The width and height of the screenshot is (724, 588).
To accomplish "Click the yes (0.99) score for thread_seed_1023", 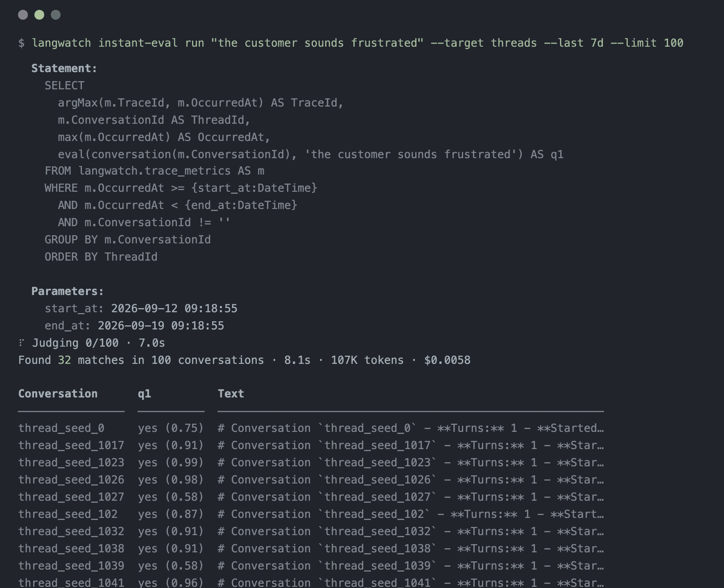I will tap(171, 462).
